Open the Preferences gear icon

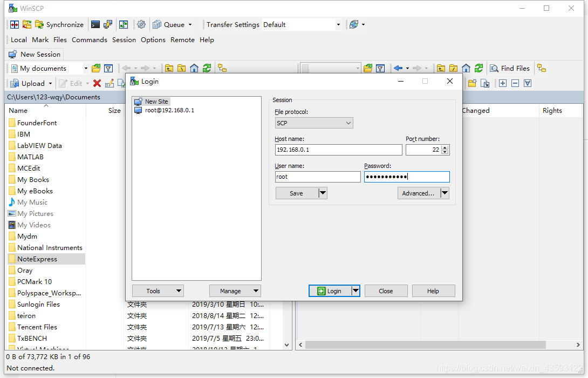pos(141,25)
